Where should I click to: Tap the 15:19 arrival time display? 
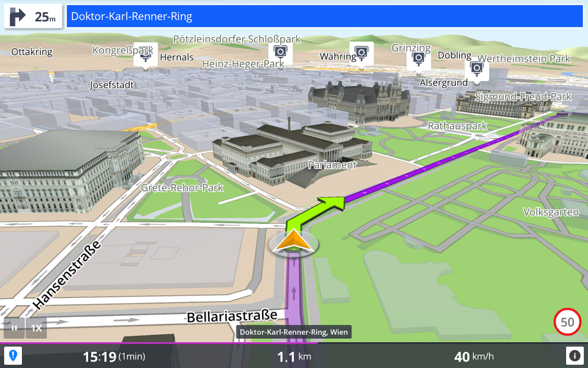tap(114, 356)
